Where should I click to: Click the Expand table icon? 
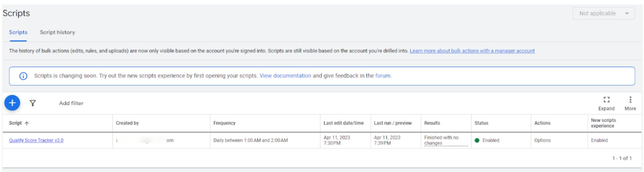point(606,100)
